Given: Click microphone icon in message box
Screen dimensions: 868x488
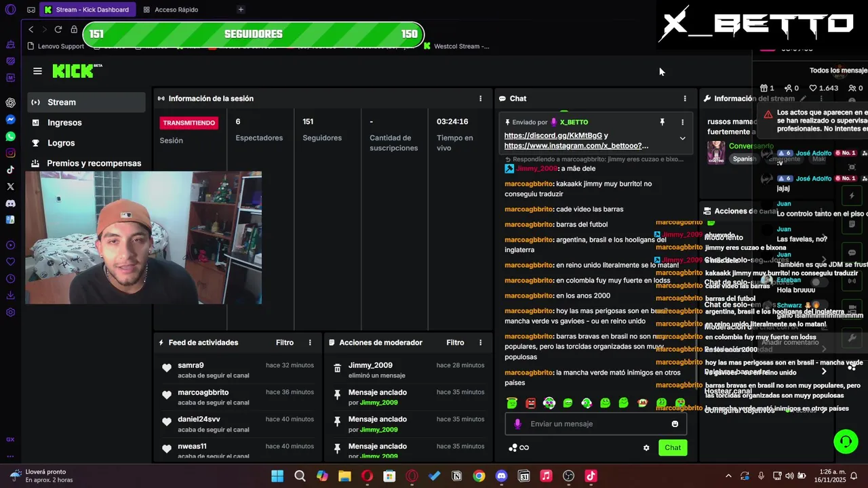Looking at the screenshot, I should pyautogui.click(x=517, y=424).
